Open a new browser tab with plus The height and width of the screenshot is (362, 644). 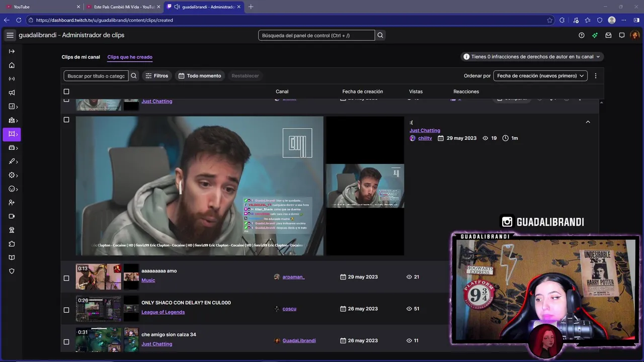click(251, 7)
